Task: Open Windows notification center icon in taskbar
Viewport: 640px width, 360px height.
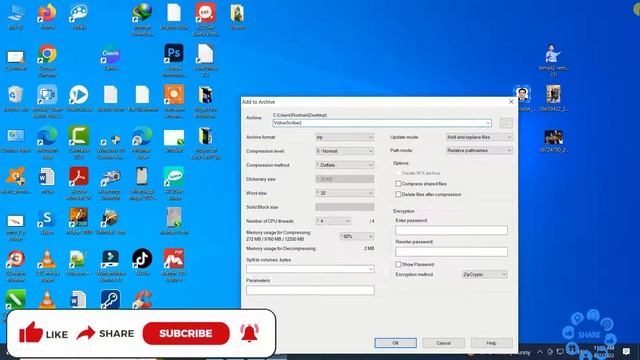Action: point(626,351)
